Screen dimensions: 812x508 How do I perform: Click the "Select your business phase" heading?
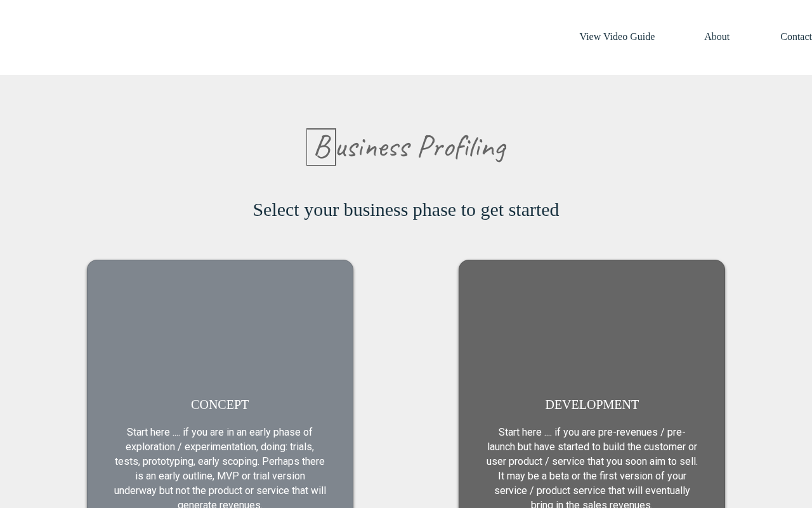pyautogui.click(x=406, y=210)
